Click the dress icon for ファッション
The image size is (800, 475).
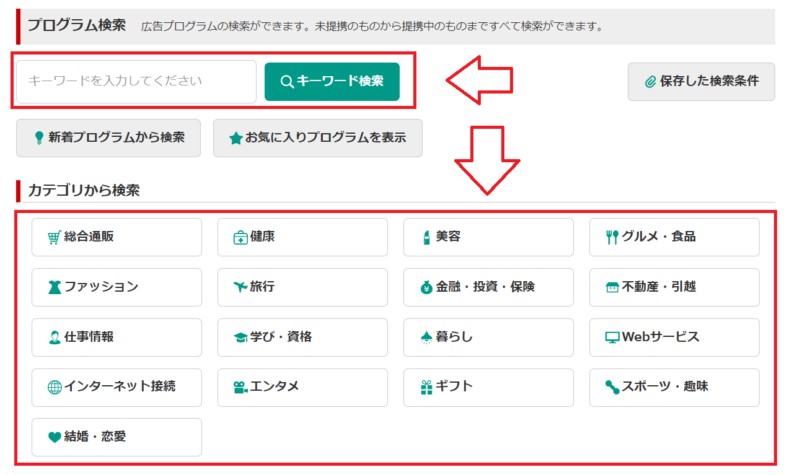pos(54,287)
